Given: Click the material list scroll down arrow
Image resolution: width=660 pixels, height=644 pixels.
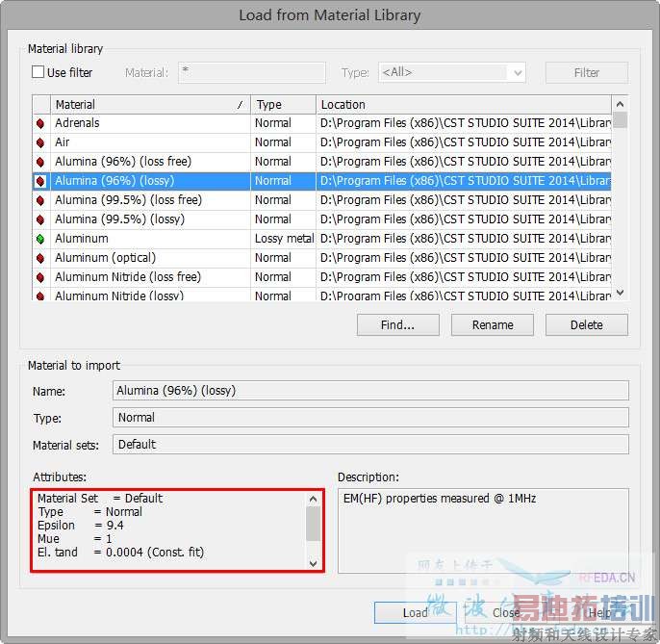Looking at the screenshot, I should 620,293.
